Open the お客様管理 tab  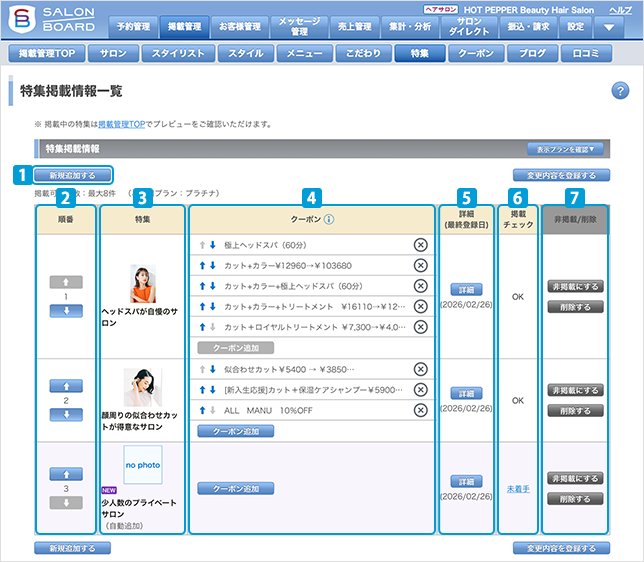pos(239,27)
